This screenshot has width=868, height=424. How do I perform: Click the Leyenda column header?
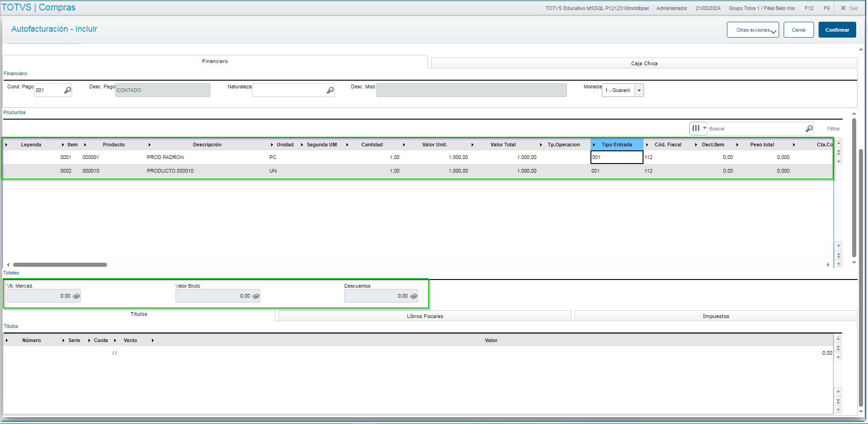click(31, 145)
